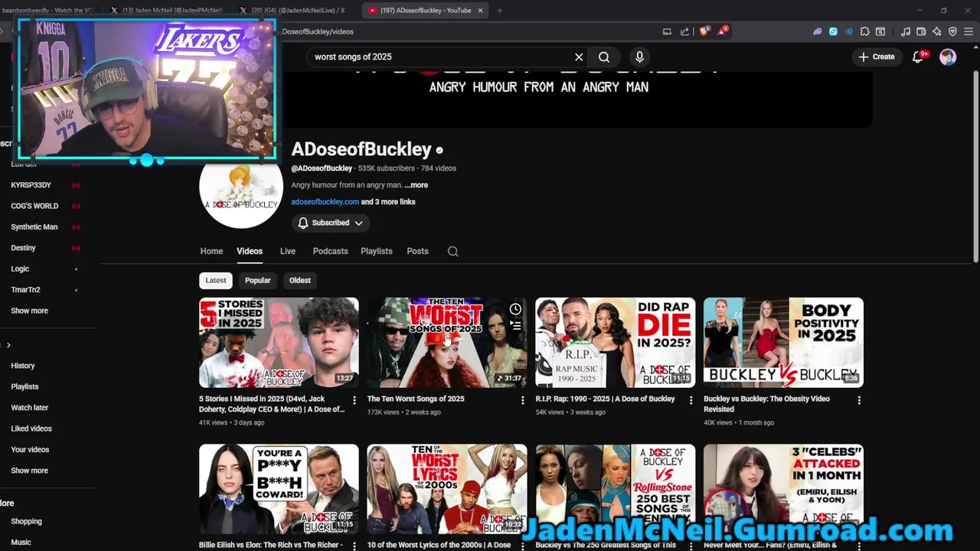The height and width of the screenshot is (551, 980).
Task: Switch to the JadenMcNeilLive X browser tab
Action: (x=295, y=11)
